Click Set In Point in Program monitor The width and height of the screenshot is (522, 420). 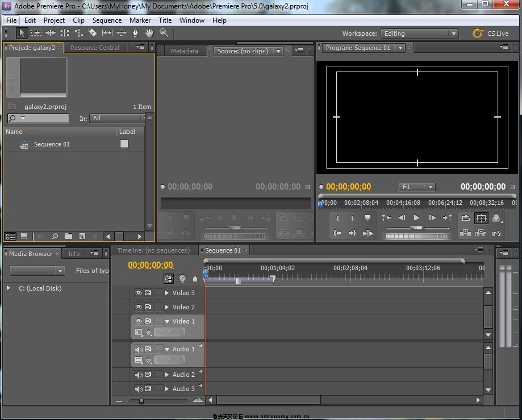click(337, 218)
